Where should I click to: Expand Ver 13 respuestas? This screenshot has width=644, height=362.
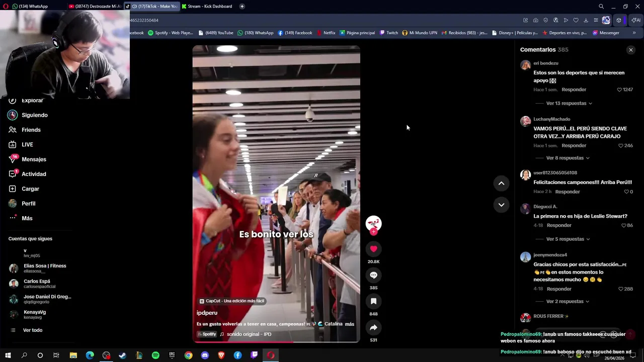[x=569, y=103]
